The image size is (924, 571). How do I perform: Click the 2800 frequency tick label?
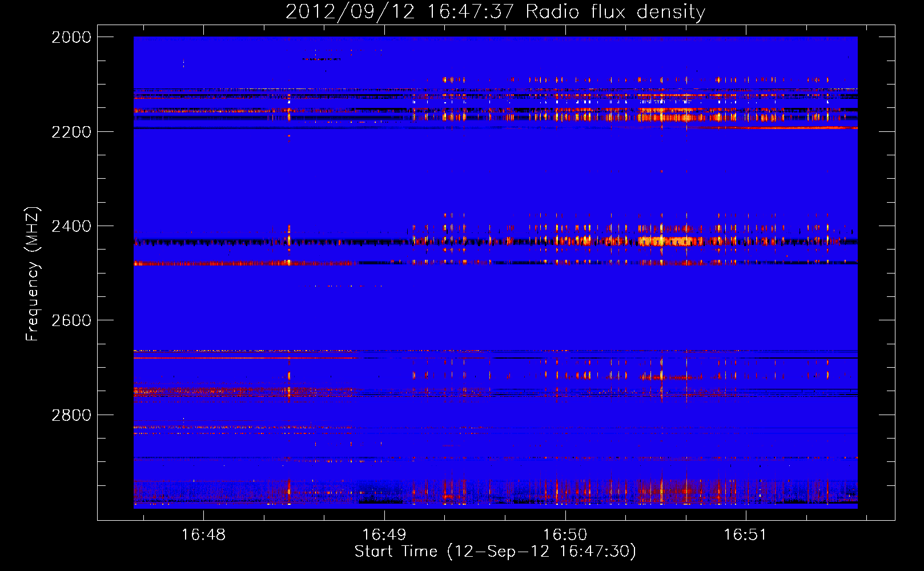[x=71, y=415]
